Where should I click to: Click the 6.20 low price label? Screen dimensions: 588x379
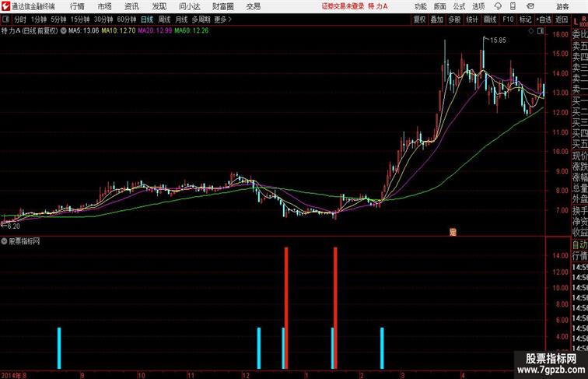click(13, 226)
